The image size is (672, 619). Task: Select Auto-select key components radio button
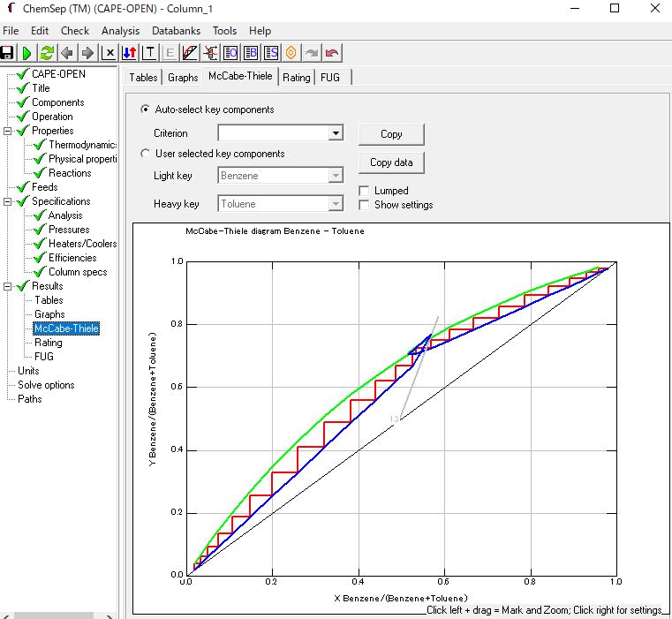tap(146, 109)
